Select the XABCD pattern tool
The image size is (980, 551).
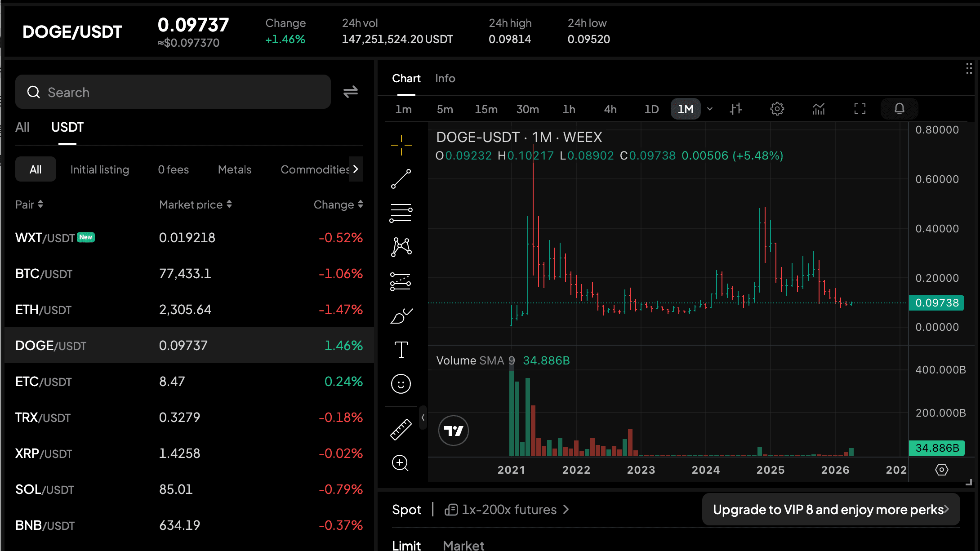(401, 247)
